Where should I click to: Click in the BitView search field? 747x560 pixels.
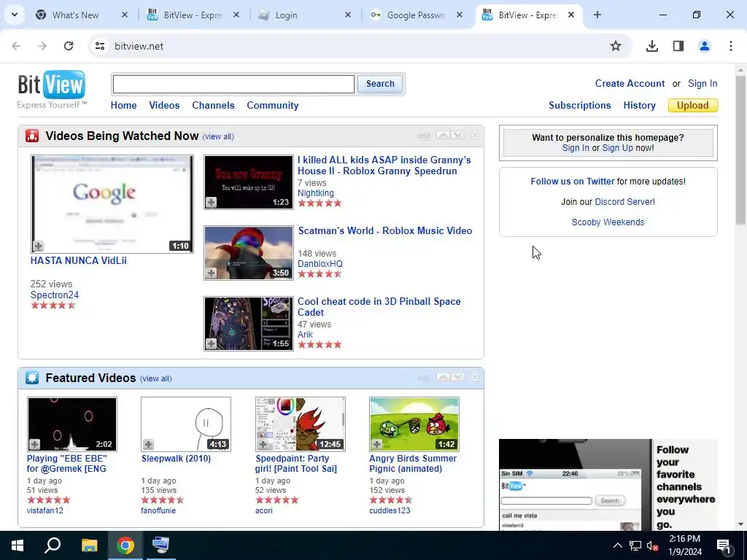point(233,85)
